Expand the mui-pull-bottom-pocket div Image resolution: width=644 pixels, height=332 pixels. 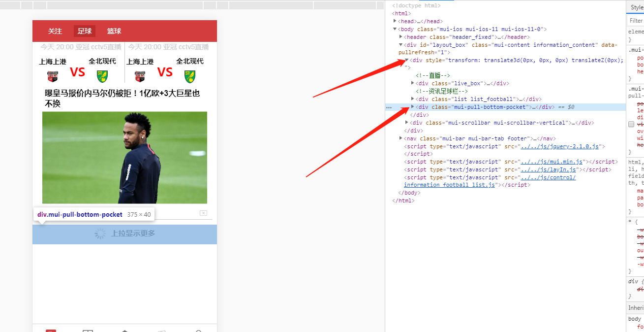pos(413,107)
